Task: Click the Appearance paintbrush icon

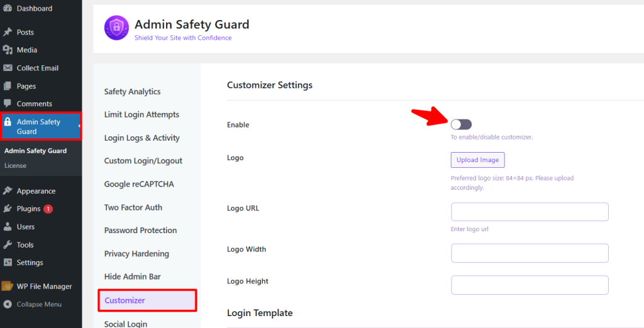Action: (x=8, y=191)
